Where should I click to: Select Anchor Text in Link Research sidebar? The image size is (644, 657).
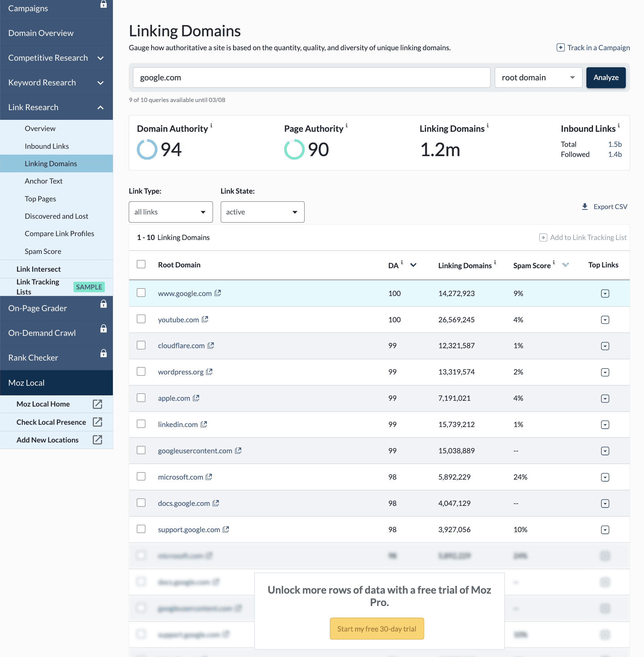pos(44,180)
